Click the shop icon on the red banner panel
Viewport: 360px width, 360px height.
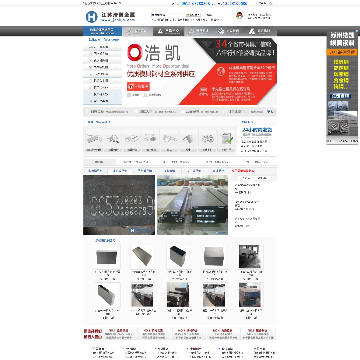(203, 91)
